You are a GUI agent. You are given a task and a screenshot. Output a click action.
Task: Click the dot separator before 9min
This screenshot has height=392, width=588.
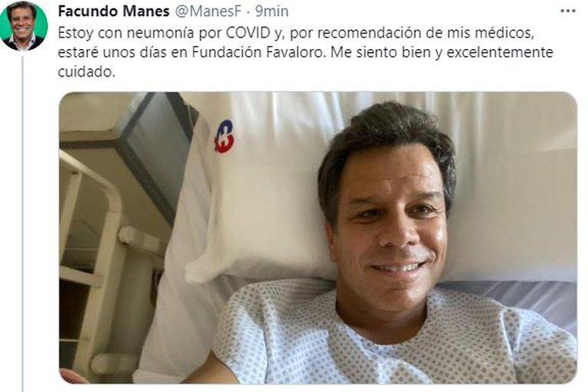pyautogui.click(x=249, y=12)
